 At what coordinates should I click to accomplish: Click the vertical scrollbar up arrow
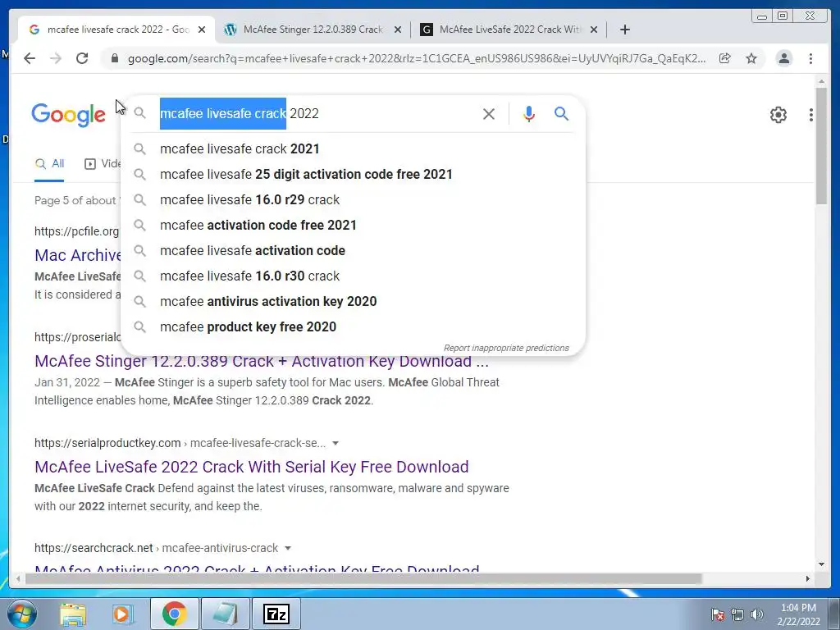tap(821, 81)
